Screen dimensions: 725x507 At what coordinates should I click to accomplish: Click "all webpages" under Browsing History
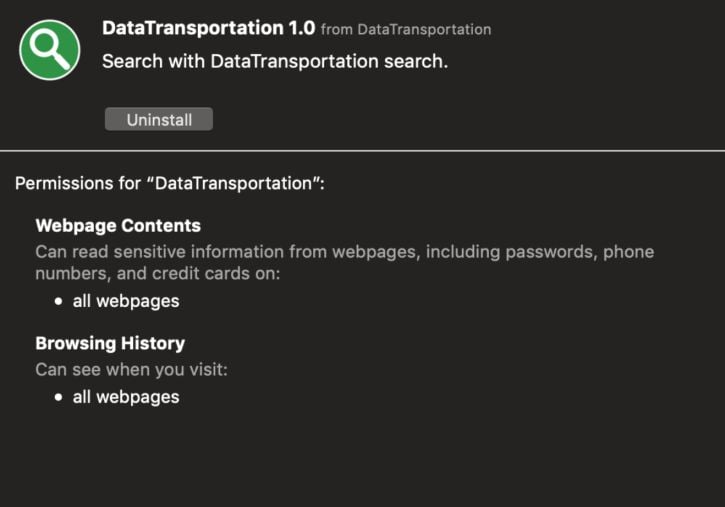point(126,397)
